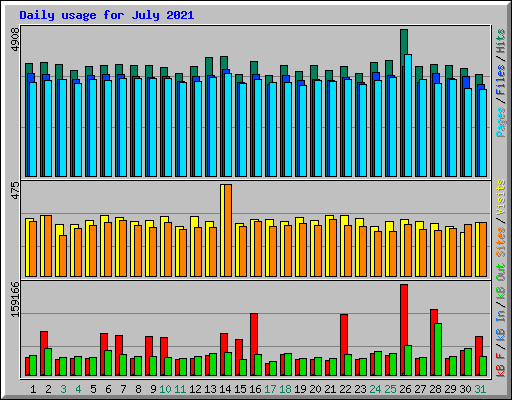Click day label 15 on the x-axis
The height and width of the screenshot is (400, 512).
(x=240, y=389)
